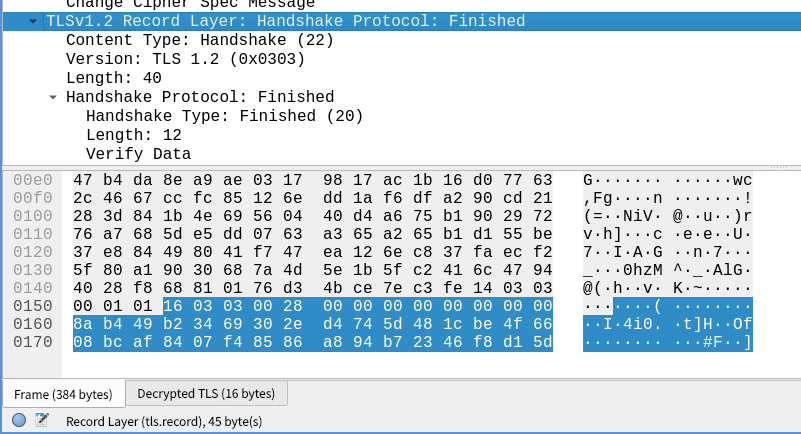Click hex offset 0120 label
Image resolution: width=801 pixels, height=434 pixels.
pyautogui.click(x=33, y=252)
